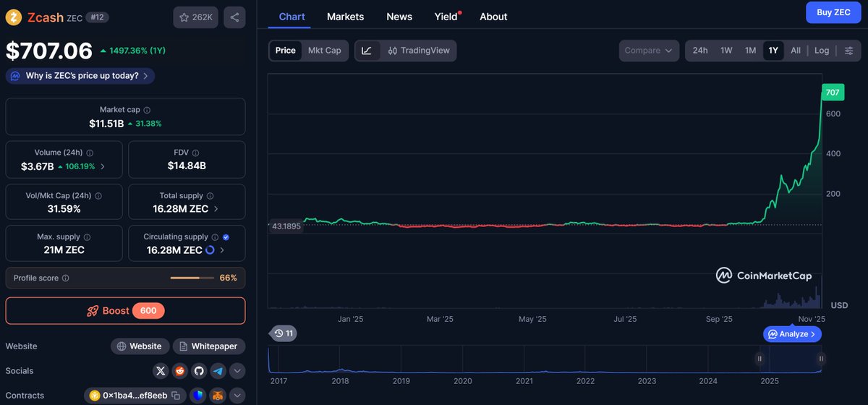The height and width of the screenshot is (405, 868).
Task: Show Market cap info tooltip icon
Action: pyautogui.click(x=147, y=110)
